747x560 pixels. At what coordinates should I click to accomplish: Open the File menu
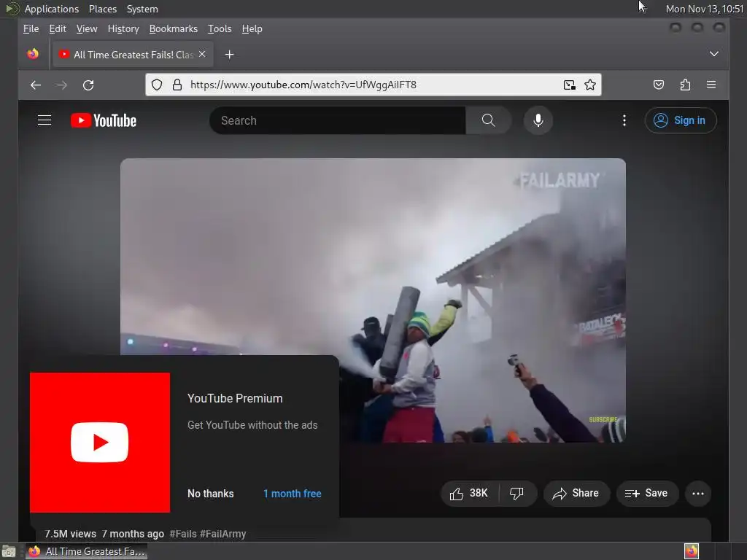pyautogui.click(x=31, y=29)
